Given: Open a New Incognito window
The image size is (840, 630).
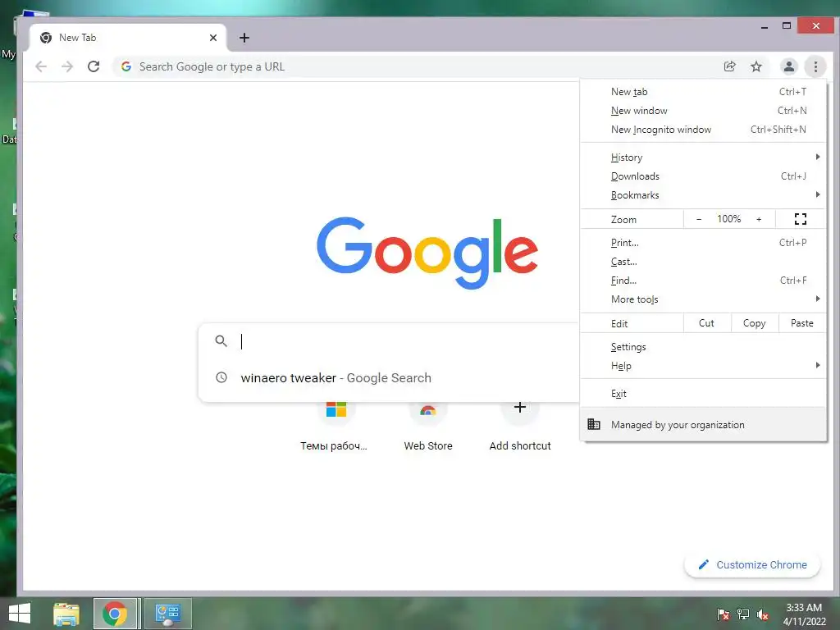Looking at the screenshot, I should pos(703,129).
